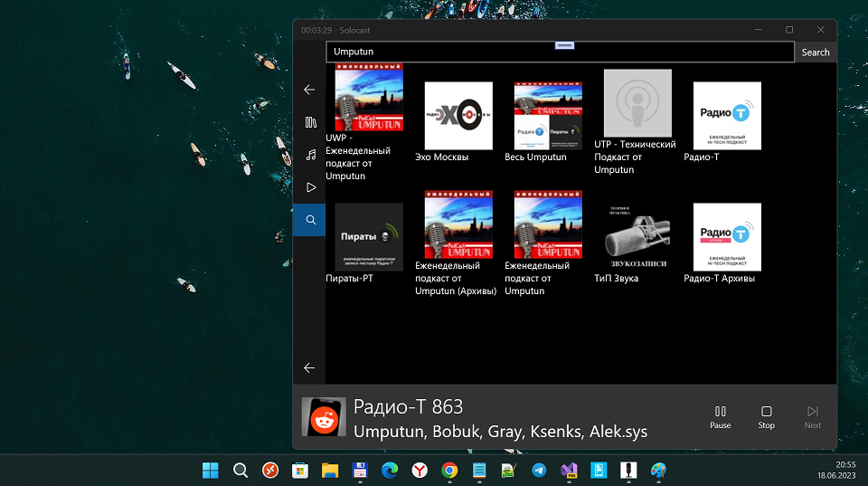Image resolution: width=868 pixels, height=486 pixels.
Task: Open the ТиП Звука microphone cover
Action: [637, 237]
